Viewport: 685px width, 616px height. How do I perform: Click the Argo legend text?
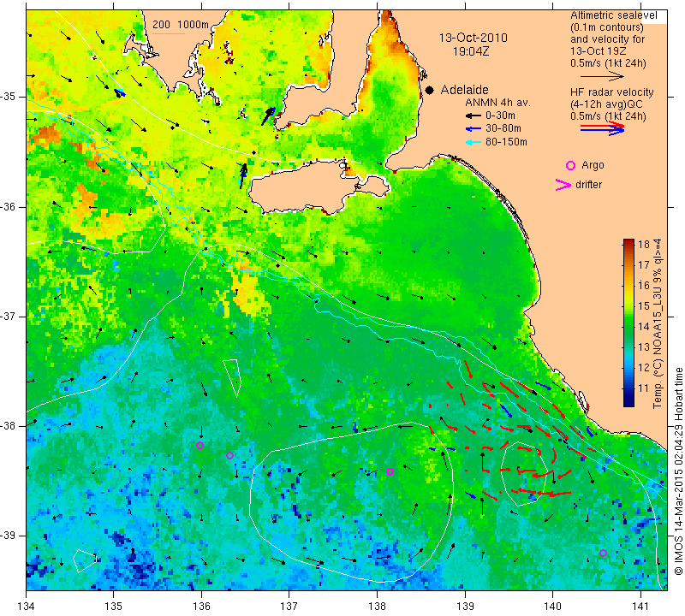point(593,165)
